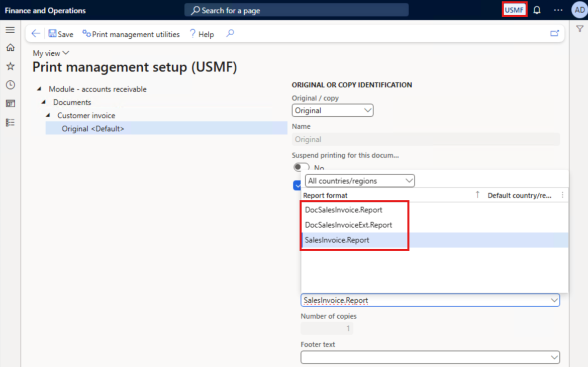The height and width of the screenshot is (367, 588).
Task: Open Print management utilities
Action: click(131, 34)
